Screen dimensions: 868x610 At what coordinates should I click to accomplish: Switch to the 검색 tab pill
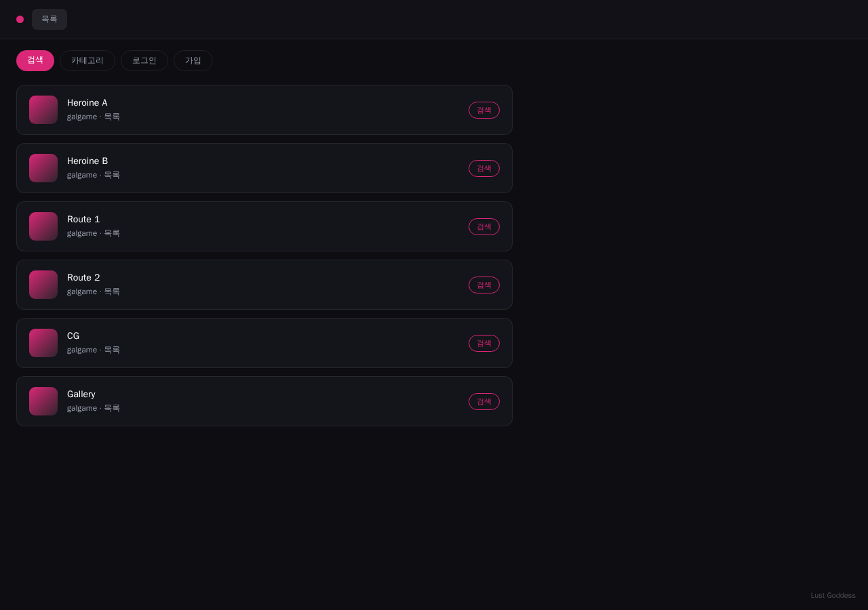click(x=35, y=60)
